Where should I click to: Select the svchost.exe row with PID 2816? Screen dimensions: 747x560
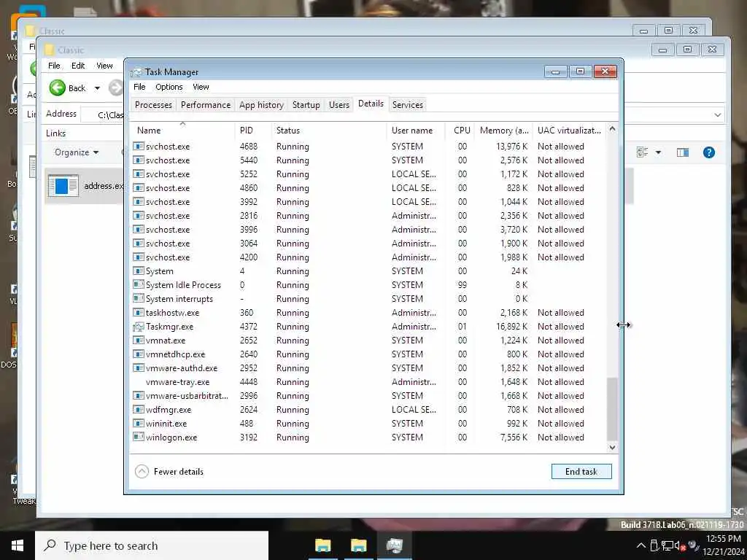coord(368,216)
